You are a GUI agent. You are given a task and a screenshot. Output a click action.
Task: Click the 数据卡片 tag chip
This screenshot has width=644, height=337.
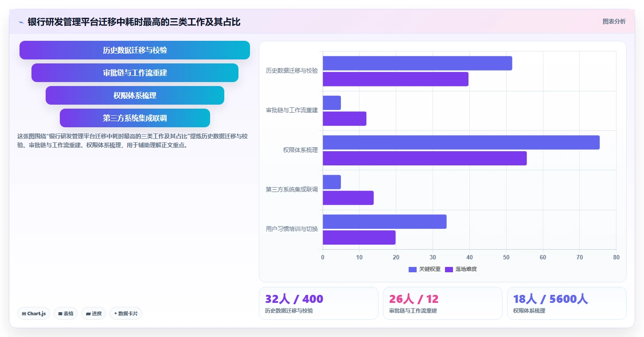126,313
